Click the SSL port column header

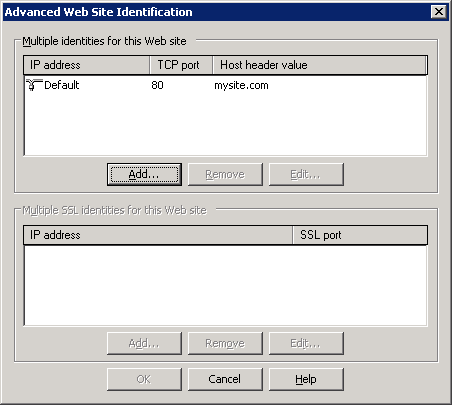click(360, 235)
